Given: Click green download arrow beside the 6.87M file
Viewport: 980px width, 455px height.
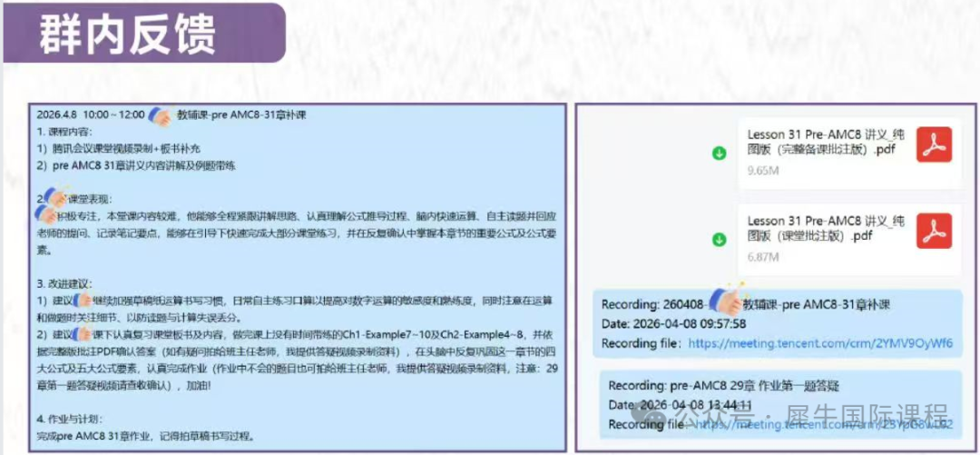Looking at the screenshot, I should (x=720, y=239).
